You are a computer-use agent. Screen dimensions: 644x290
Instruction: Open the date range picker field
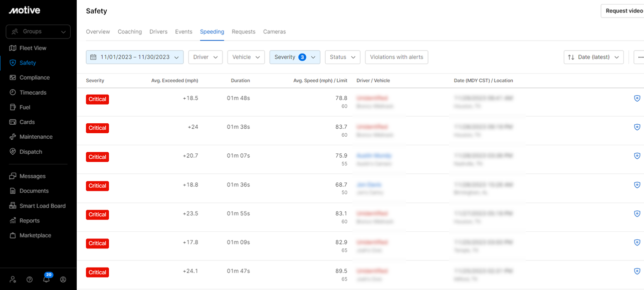click(134, 57)
